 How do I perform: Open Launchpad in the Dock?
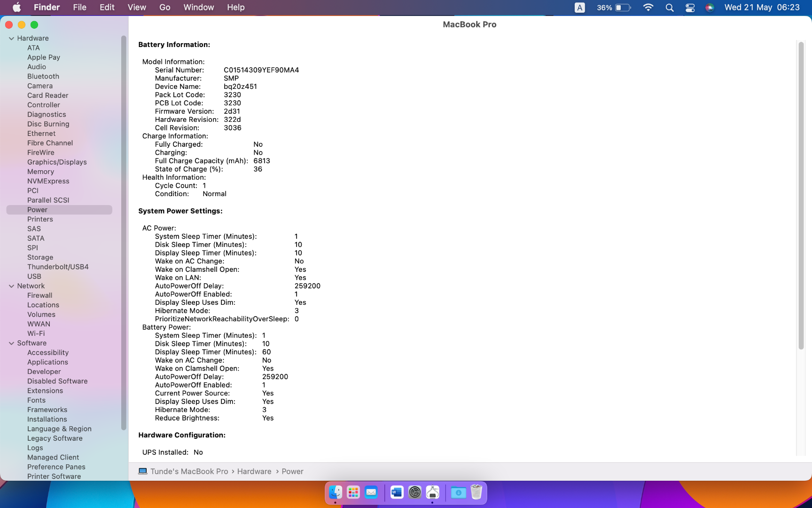[x=353, y=492]
